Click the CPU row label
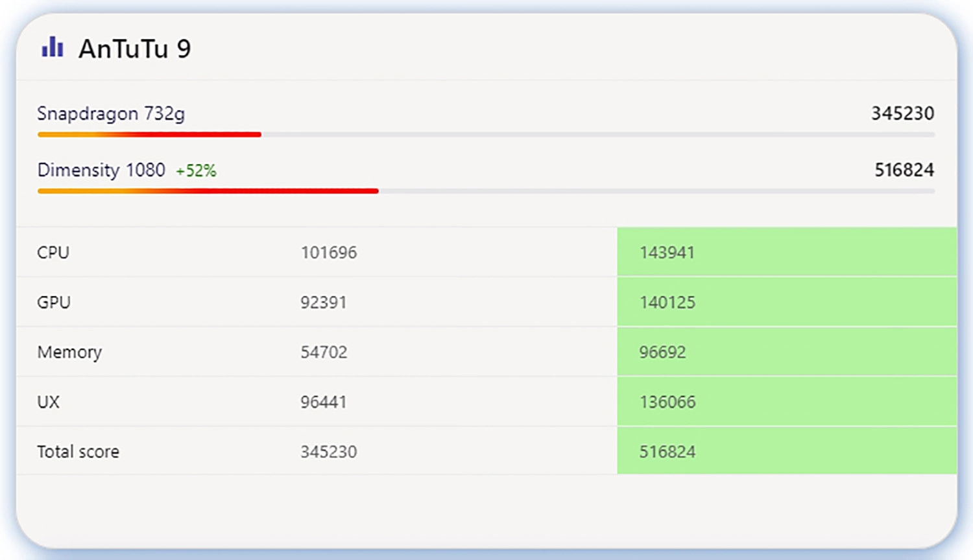The image size is (973, 560). click(x=53, y=252)
